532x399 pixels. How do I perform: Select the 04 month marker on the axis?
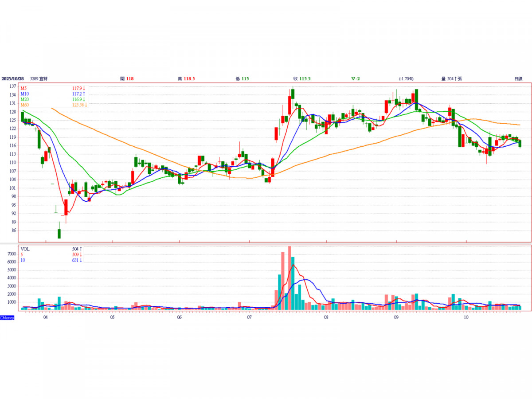click(x=46, y=317)
